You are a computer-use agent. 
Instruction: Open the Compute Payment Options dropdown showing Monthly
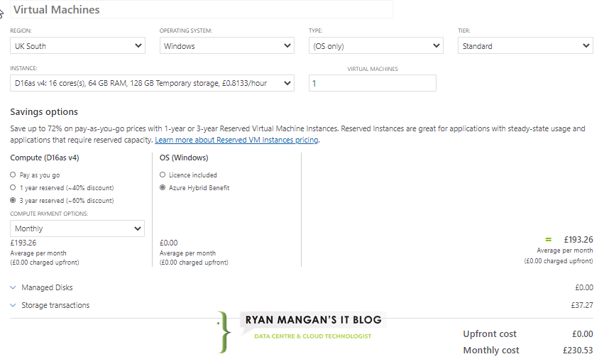tap(77, 228)
